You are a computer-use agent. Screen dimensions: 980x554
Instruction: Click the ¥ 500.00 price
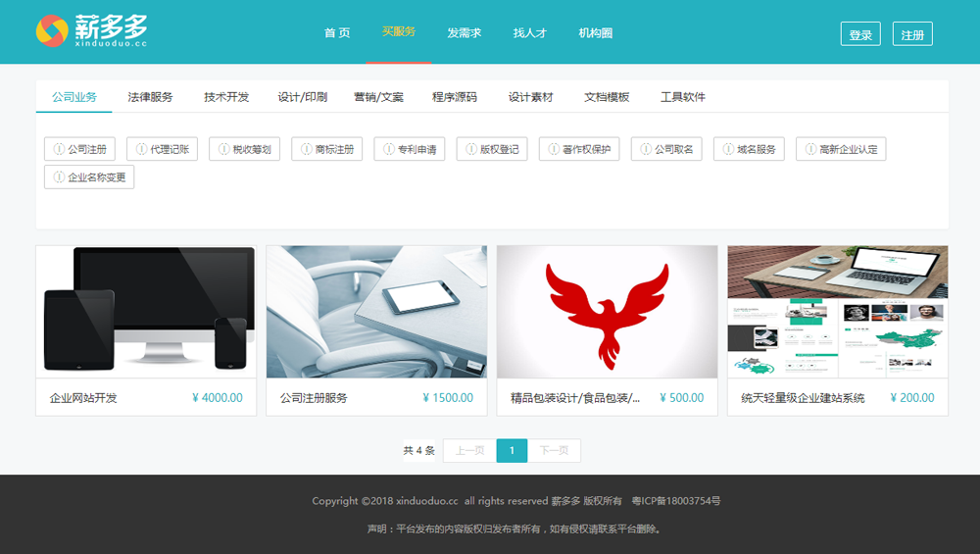(x=682, y=398)
